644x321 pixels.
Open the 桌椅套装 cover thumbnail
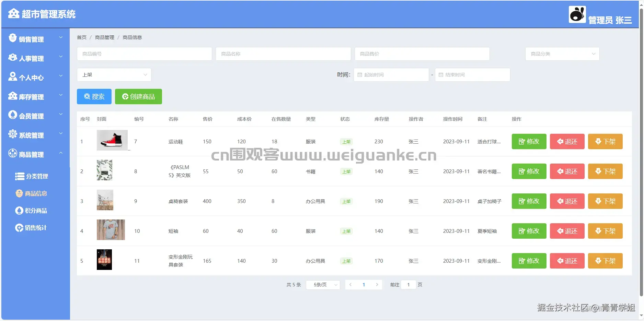click(105, 200)
